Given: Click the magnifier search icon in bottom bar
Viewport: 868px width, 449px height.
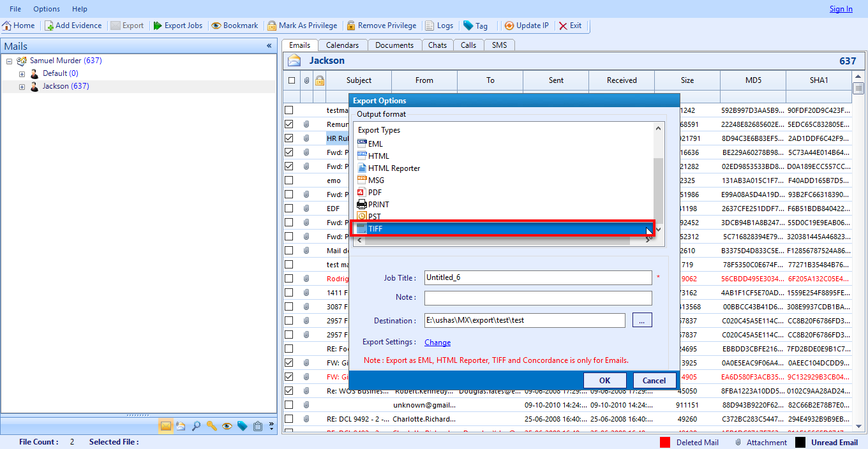Looking at the screenshot, I should (197, 426).
